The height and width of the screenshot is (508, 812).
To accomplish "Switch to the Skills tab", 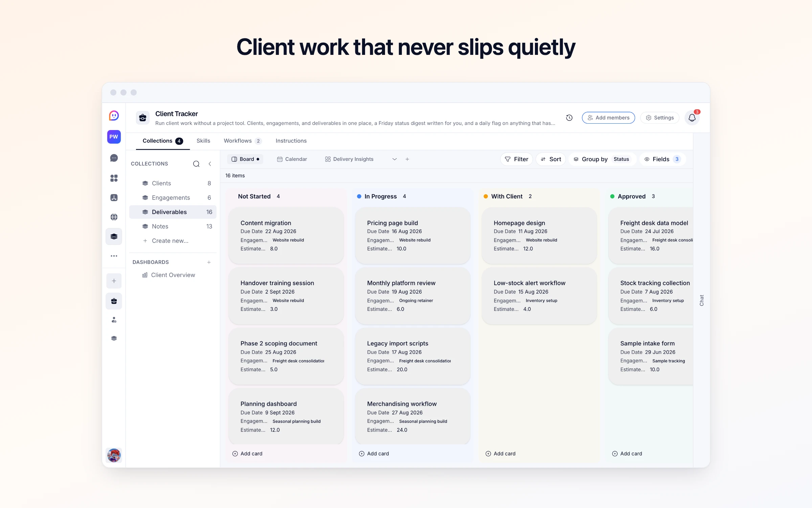I will tap(203, 141).
